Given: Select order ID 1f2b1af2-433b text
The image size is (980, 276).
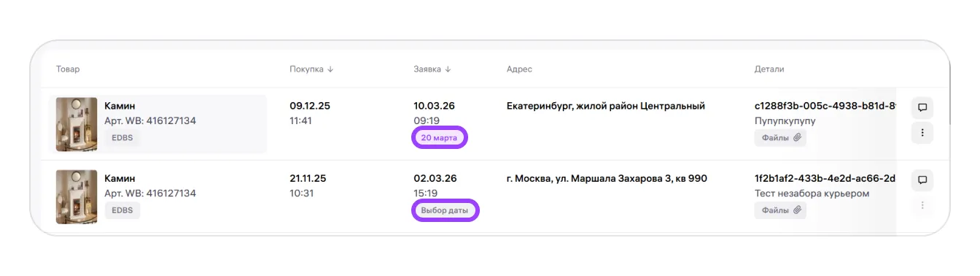Looking at the screenshot, I should [x=825, y=178].
